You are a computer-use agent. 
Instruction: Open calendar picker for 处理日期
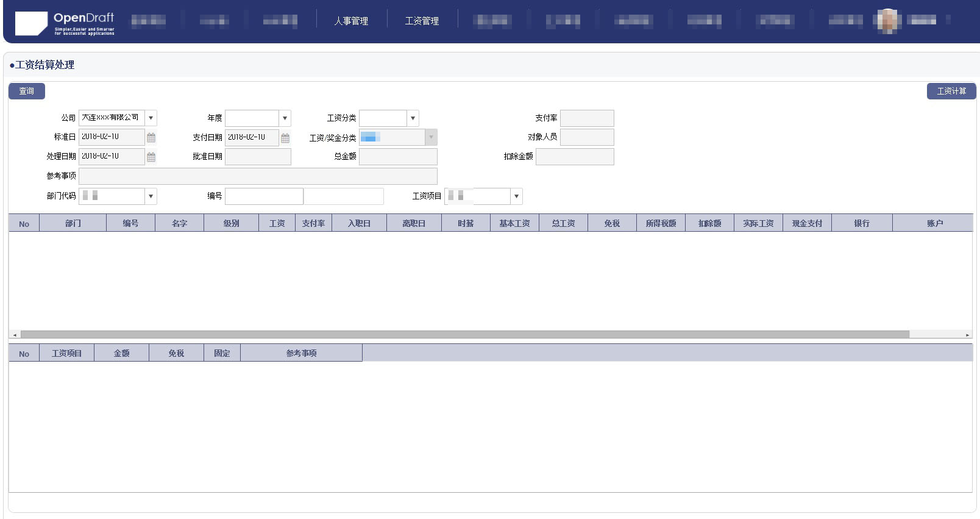[x=151, y=157]
